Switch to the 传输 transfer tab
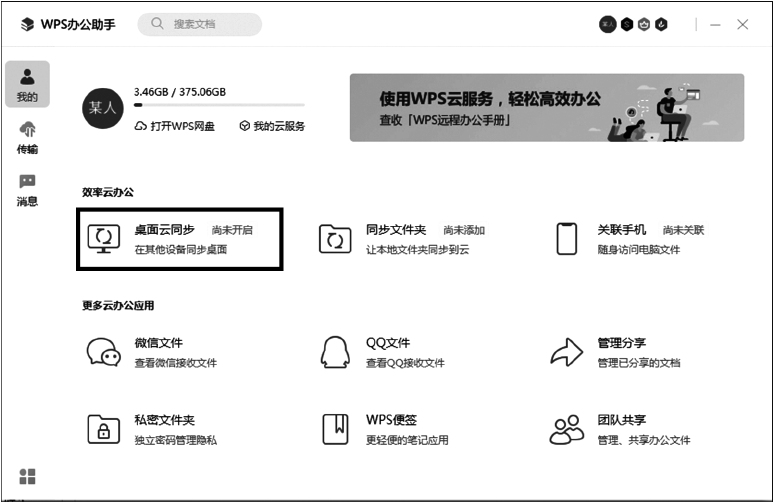Image resolution: width=776 pixels, height=504 pixels. click(27, 137)
